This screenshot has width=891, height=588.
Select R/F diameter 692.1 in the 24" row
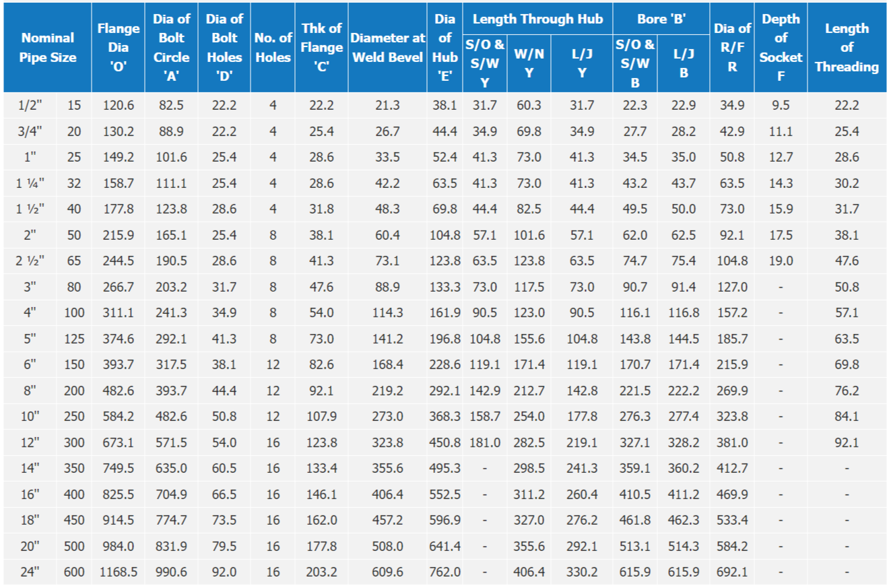pyautogui.click(x=732, y=573)
